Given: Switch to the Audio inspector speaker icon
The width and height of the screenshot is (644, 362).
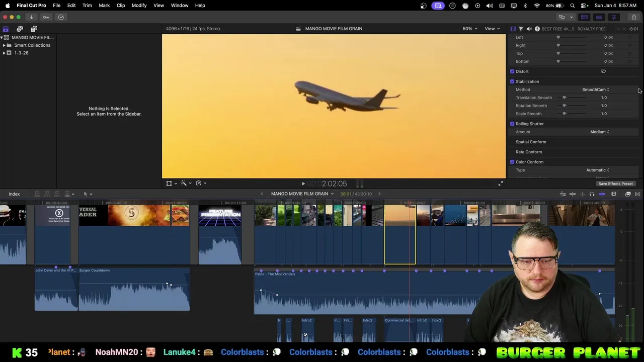Looking at the screenshot, I should (x=529, y=29).
